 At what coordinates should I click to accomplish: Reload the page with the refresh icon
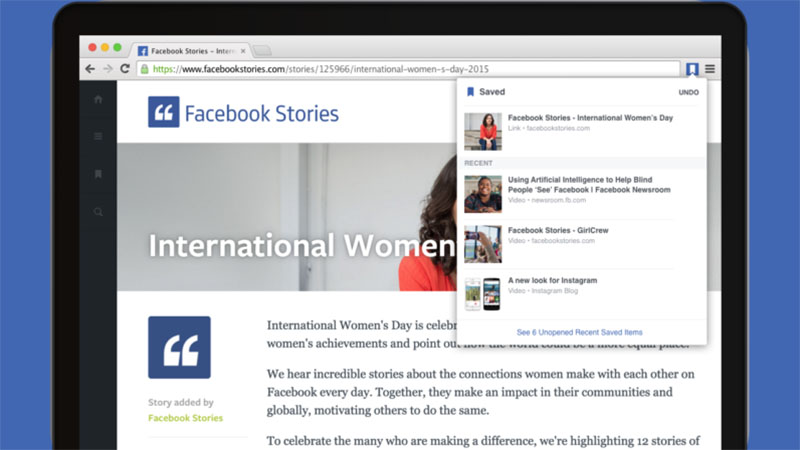(125, 68)
